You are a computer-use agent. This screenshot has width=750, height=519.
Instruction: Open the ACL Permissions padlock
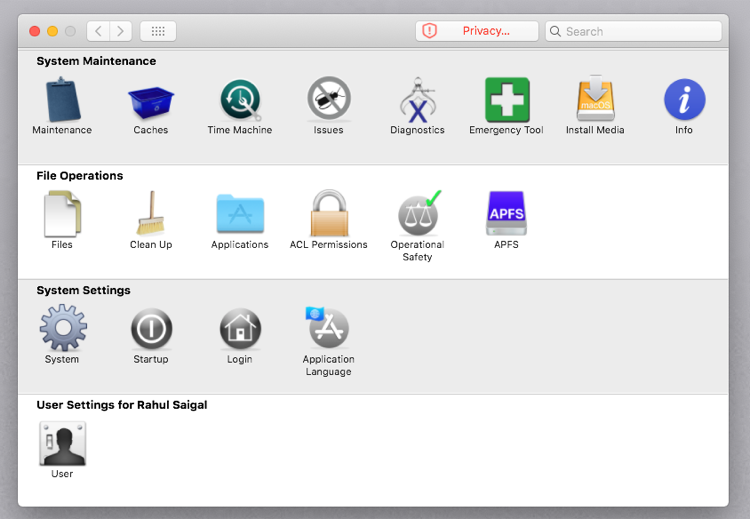point(329,213)
